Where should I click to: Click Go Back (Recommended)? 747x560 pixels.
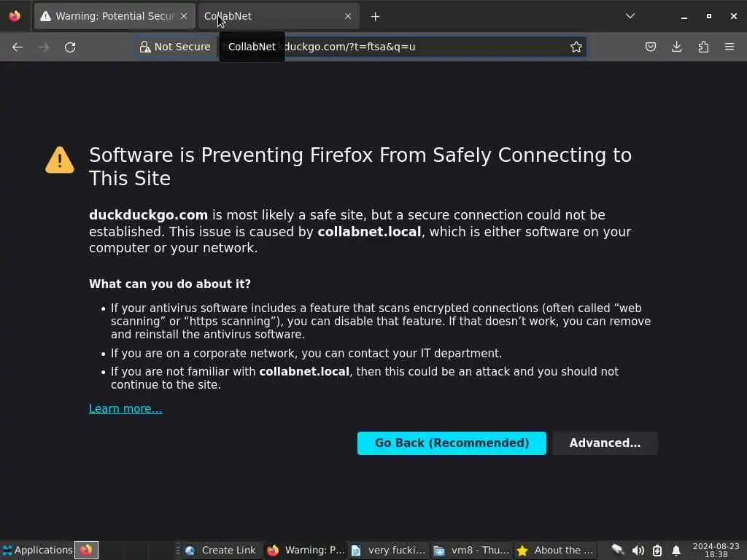(x=452, y=443)
